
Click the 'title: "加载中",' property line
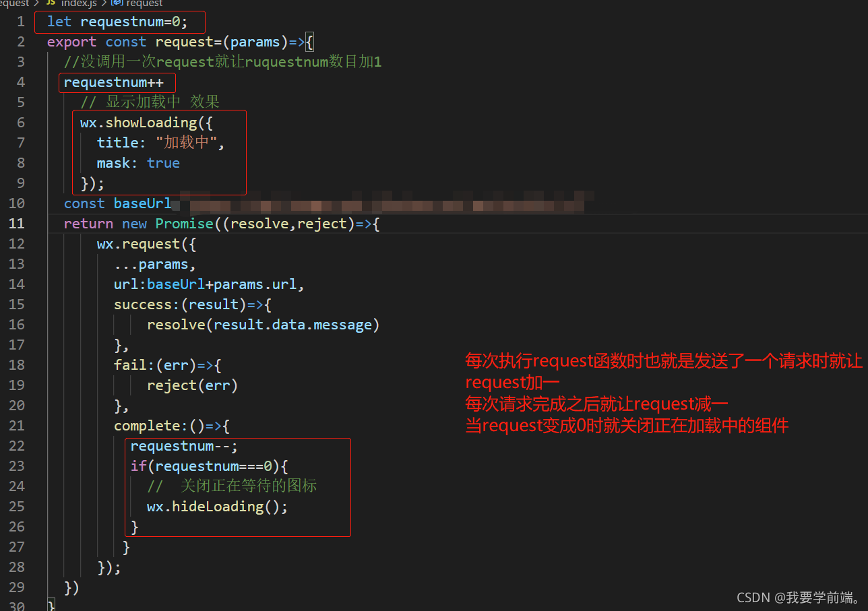tap(160, 143)
